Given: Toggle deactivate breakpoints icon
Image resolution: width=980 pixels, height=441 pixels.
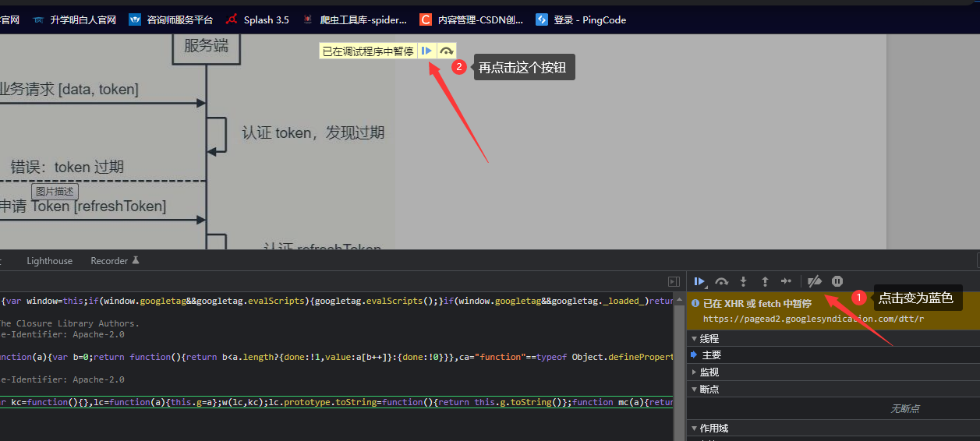Looking at the screenshot, I should click(815, 281).
